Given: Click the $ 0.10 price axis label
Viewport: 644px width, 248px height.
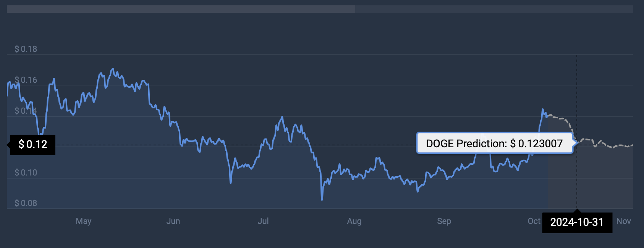Looking at the screenshot, I should pyautogui.click(x=26, y=173).
